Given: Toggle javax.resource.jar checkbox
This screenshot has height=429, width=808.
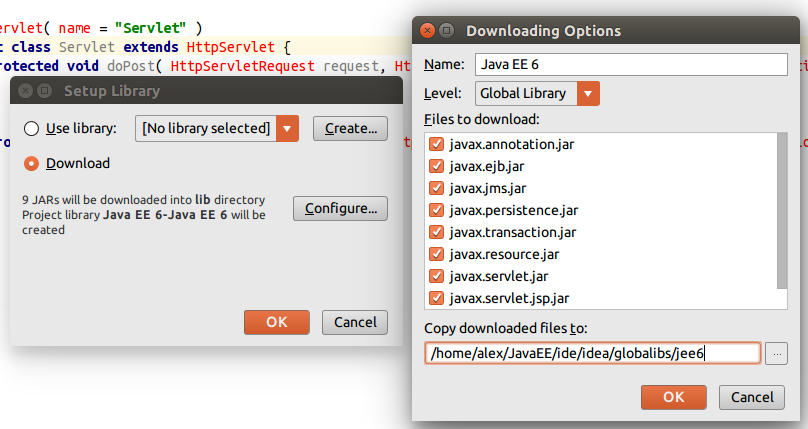Looking at the screenshot, I should coord(436,254).
